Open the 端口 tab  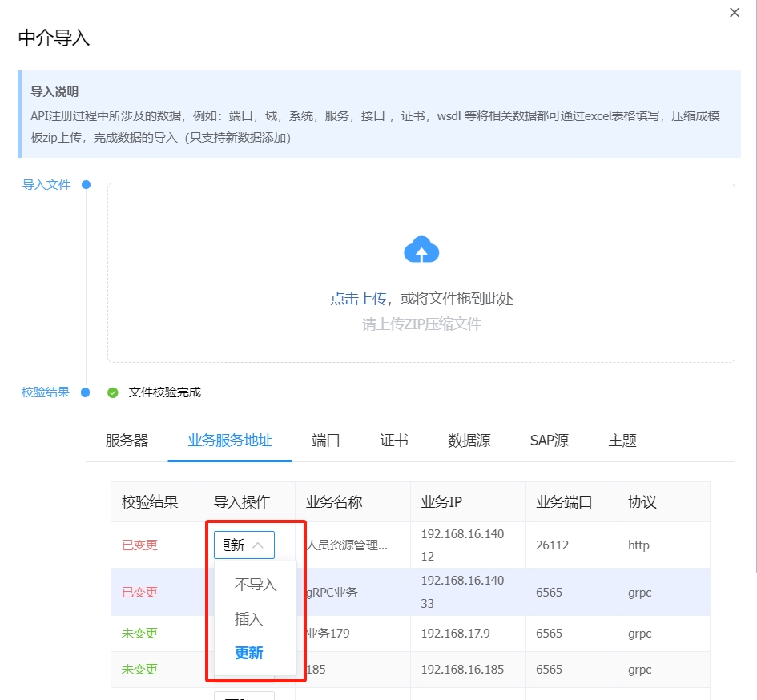[x=326, y=441]
